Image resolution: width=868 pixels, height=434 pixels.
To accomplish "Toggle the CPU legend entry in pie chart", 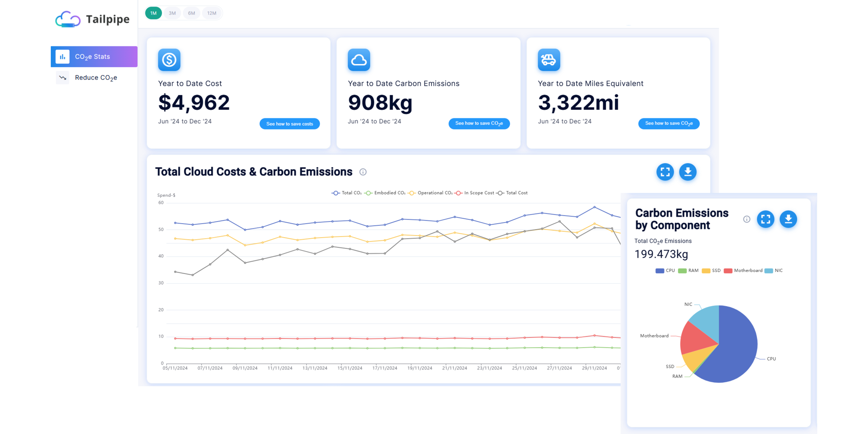I will coord(665,270).
